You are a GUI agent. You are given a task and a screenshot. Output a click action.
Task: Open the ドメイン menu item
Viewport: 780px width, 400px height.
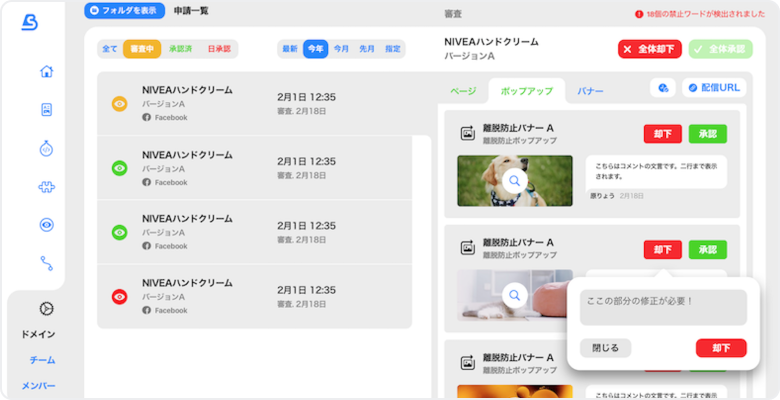coord(38,334)
